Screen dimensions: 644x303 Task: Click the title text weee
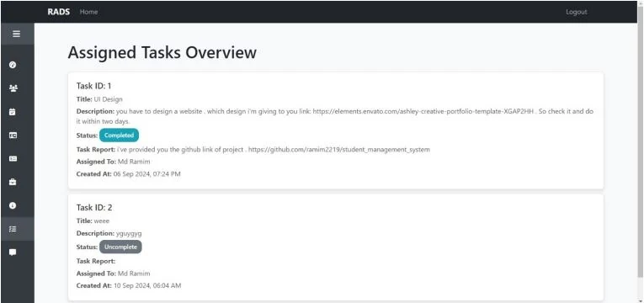pos(102,221)
